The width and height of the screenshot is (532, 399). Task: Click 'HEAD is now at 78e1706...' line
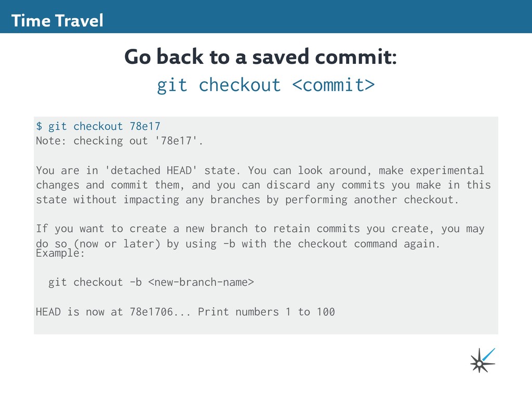click(185, 312)
